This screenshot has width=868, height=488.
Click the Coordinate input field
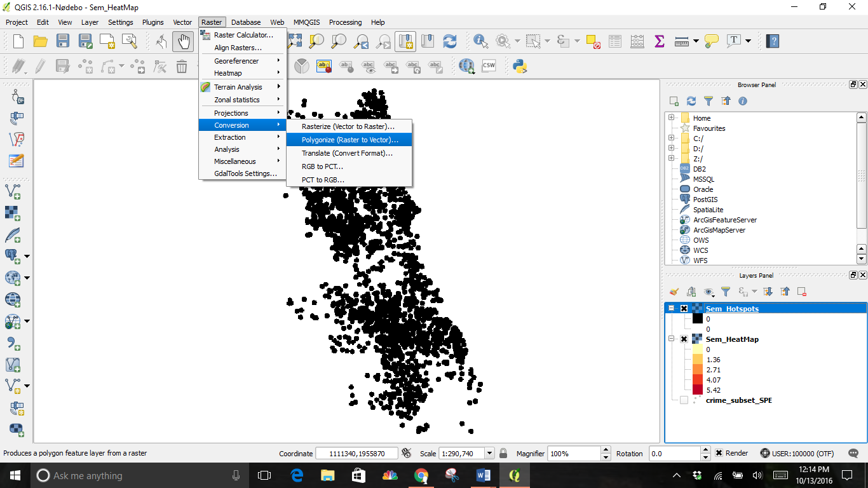356,453
